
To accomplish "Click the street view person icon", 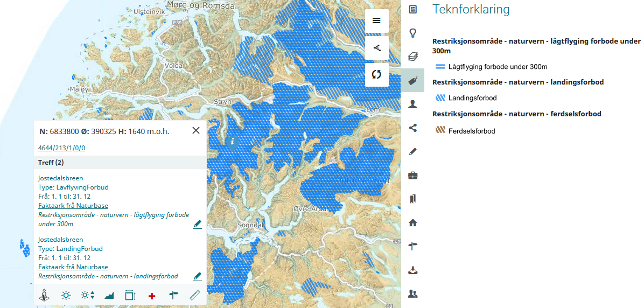I will (x=44, y=295).
